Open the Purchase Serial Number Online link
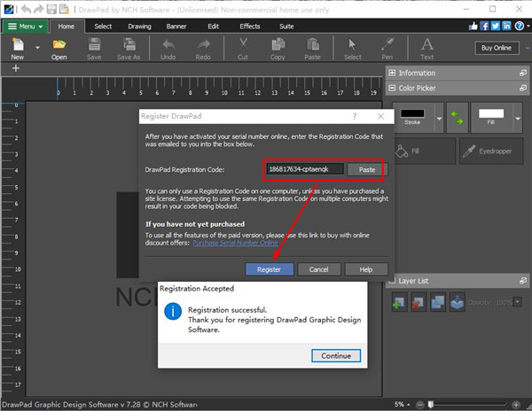Screen dimensions: 532x411 [x=236, y=243]
